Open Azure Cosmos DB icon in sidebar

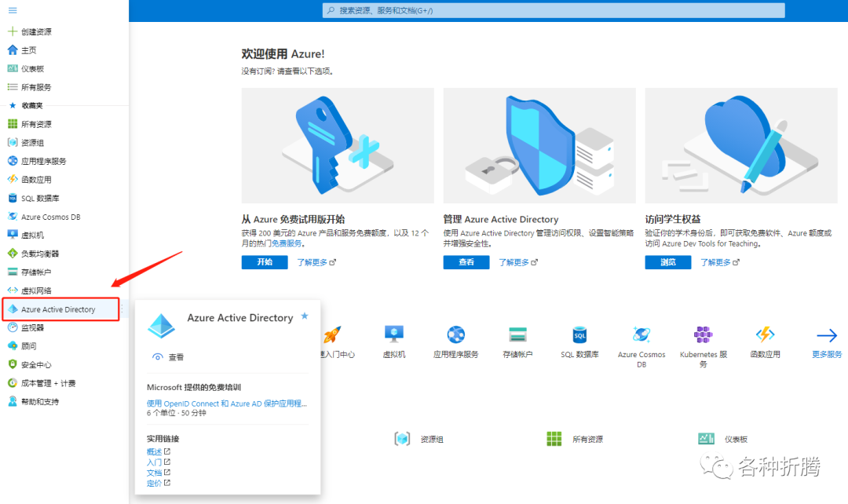13,217
